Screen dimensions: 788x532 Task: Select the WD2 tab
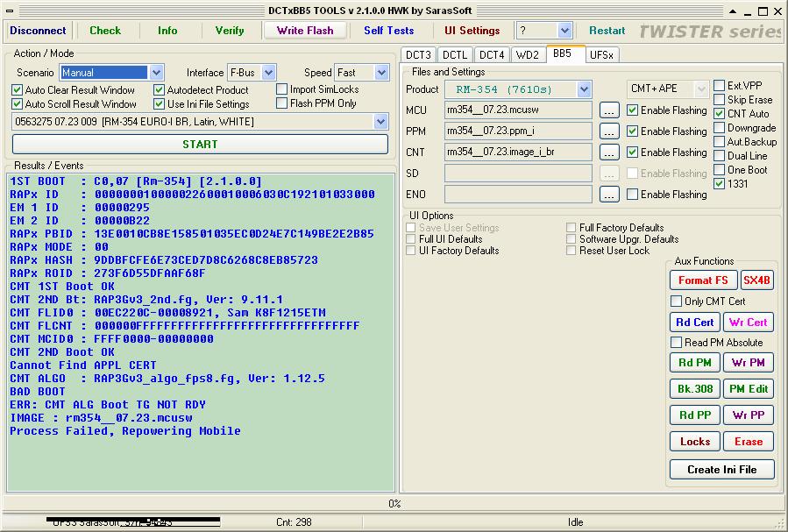tap(528, 54)
